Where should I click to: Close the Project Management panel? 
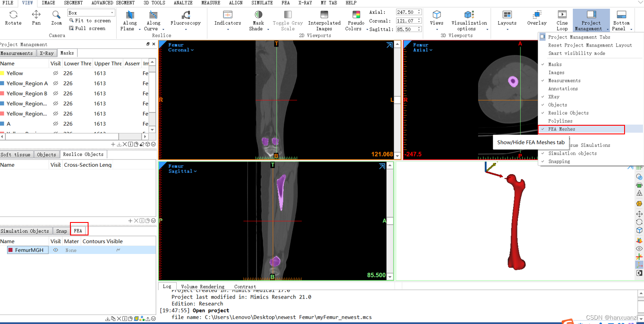(154, 44)
